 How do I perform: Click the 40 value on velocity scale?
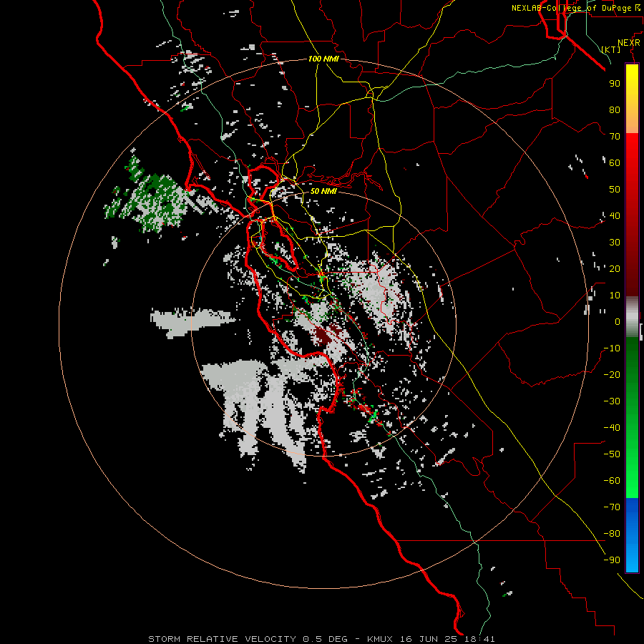click(x=615, y=215)
